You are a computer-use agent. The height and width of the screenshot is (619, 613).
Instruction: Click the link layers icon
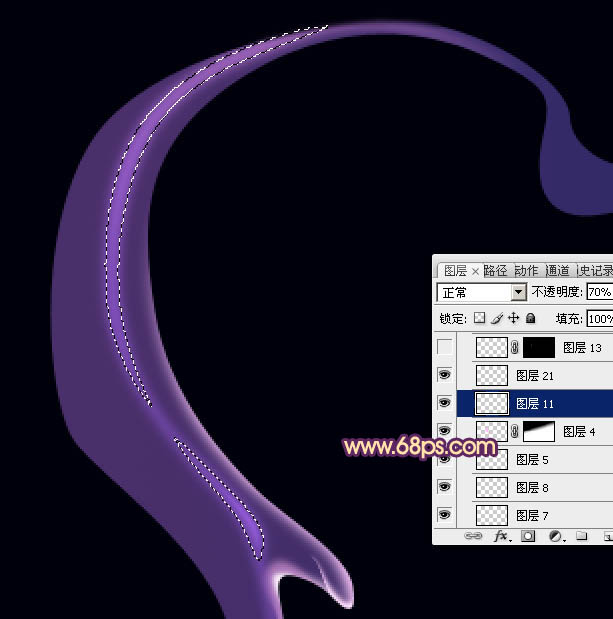pyautogui.click(x=473, y=537)
